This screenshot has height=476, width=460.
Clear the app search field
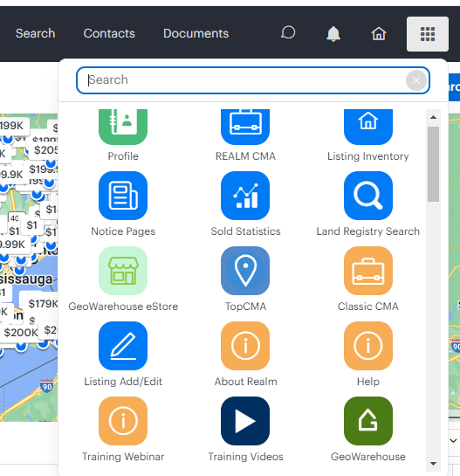tap(416, 80)
